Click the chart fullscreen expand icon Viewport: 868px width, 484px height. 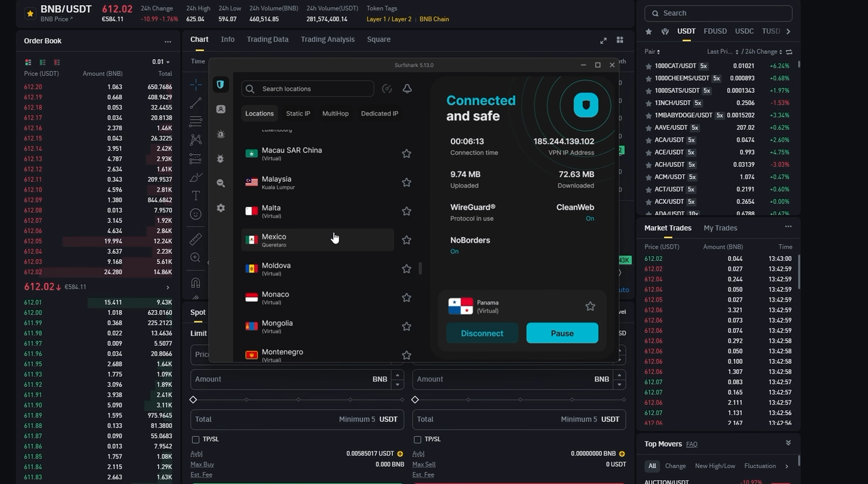(603, 40)
